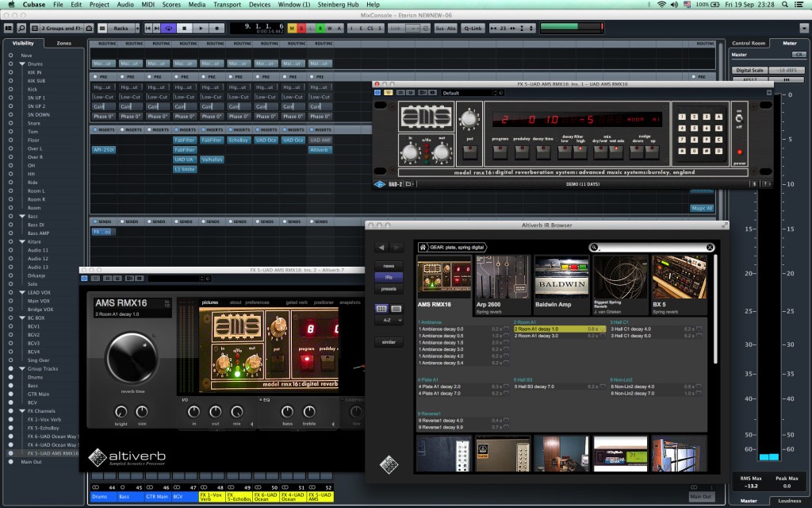Collapse the Drums folder in Visibility list
This screenshot has height=508, width=812.
pos(22,63)
